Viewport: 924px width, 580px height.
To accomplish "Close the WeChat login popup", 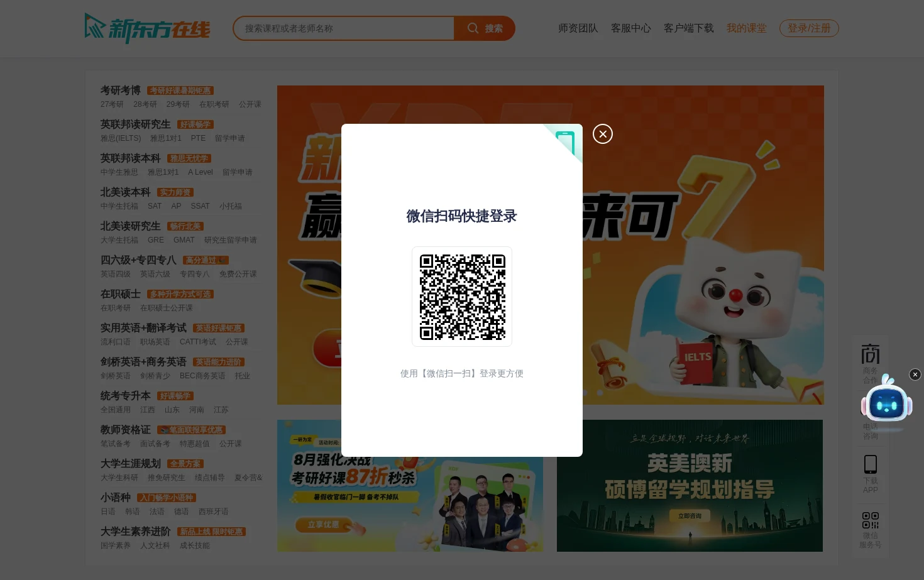I will pos(602,134).
